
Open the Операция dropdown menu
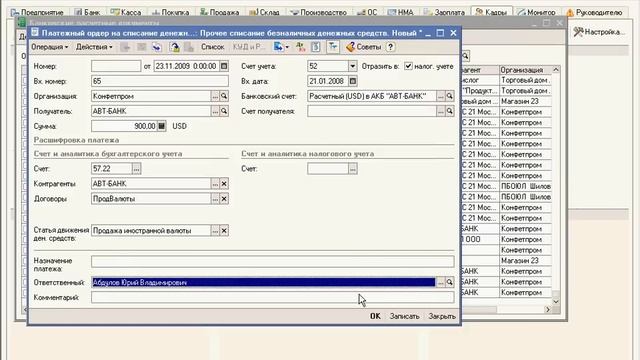(49, 47)
